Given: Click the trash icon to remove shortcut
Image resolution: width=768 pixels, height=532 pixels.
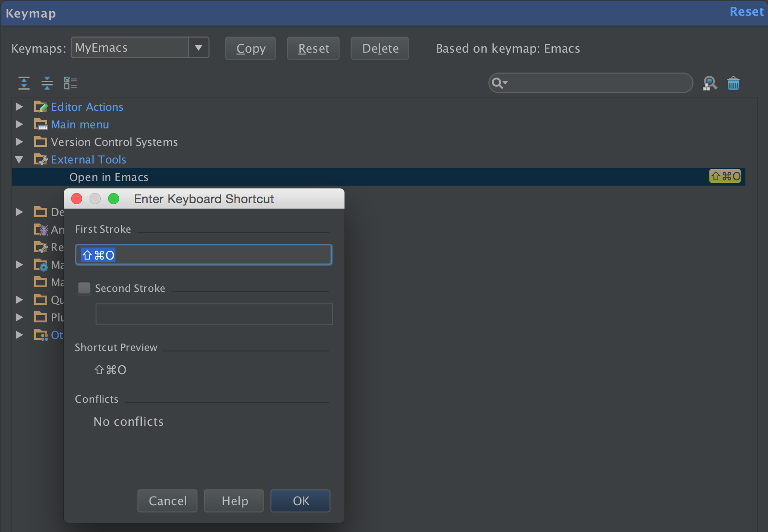Looking at the screenshot, I should [x=733, y=83].
